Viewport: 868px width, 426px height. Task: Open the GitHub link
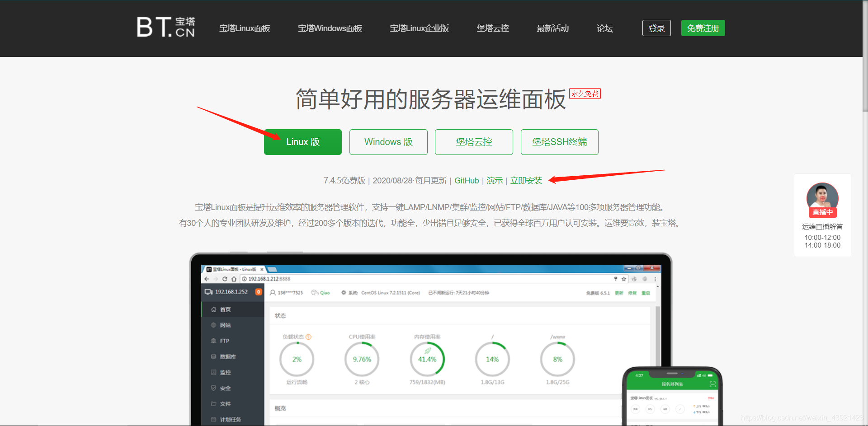click(467, 181)
